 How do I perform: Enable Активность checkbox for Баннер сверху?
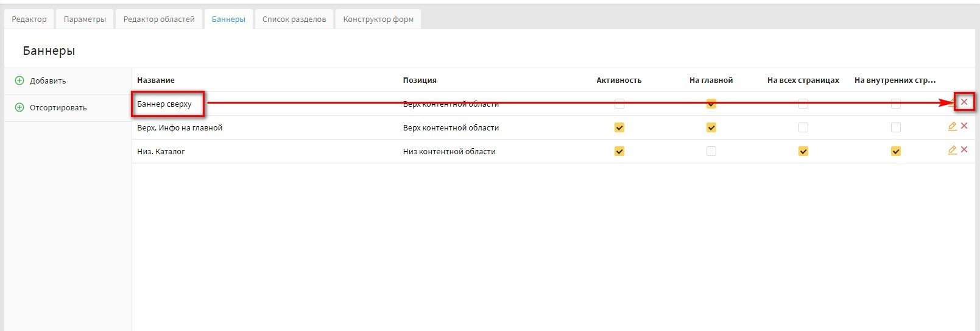coord(619,104)
